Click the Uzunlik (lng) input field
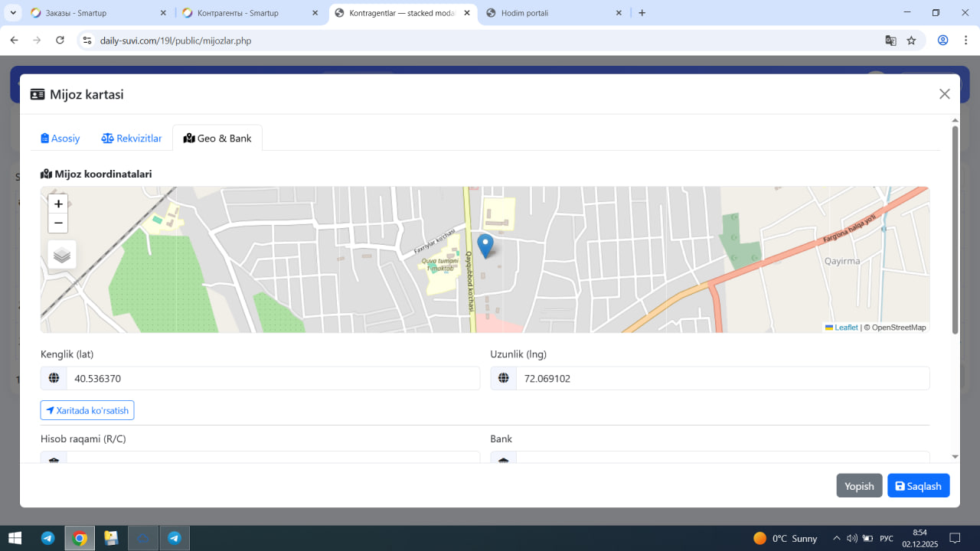 [x=722, y=379]
